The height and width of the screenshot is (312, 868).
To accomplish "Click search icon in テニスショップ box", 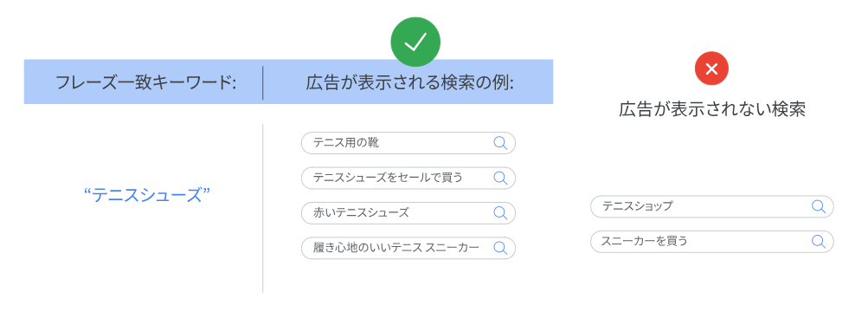I will point(818,206).
